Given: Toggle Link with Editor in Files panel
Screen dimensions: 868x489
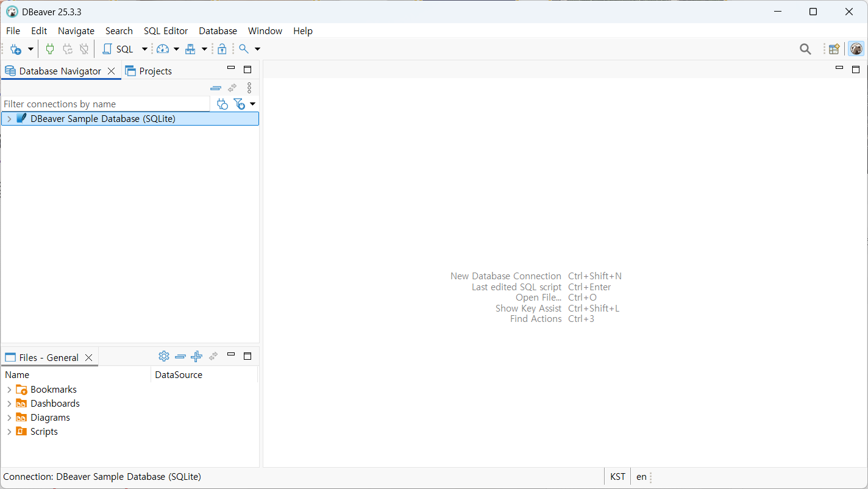Looking at the screenshot, I should [213, 357].
